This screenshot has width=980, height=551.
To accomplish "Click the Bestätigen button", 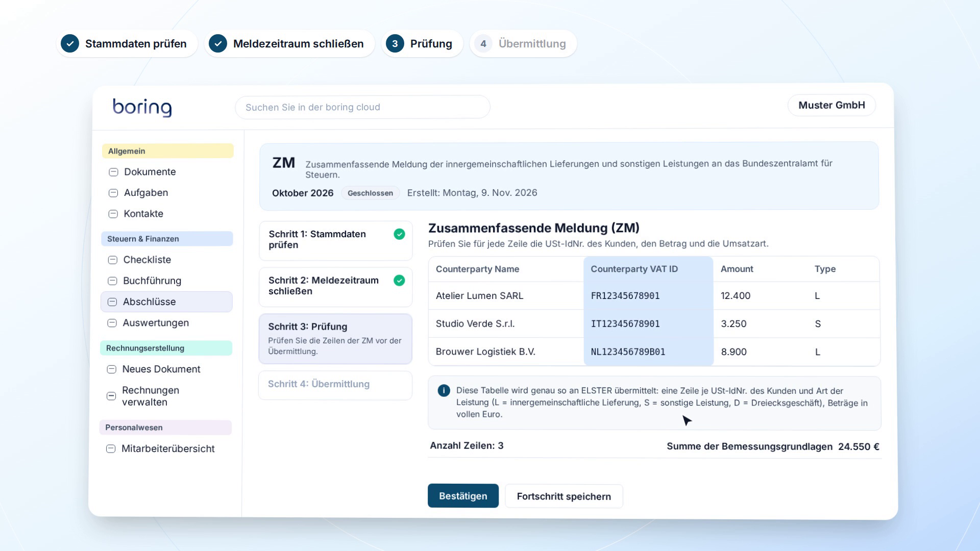I will tap(463, 496).
